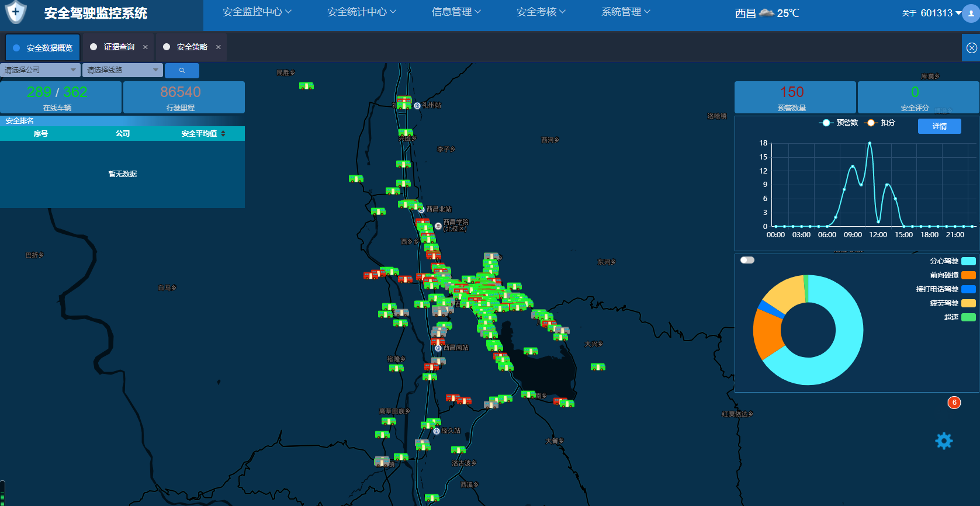Click the 安全排名 panel heading
The height and width of the screenshot is (506, 980).
pos(20,121)
